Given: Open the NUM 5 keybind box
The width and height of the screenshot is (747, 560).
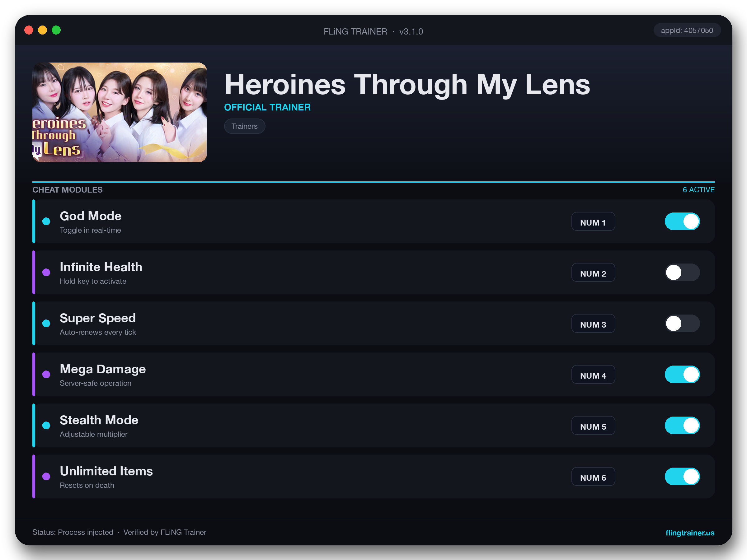Looking at the screenshot, I should pyautogui.click(x=593, y=425).
